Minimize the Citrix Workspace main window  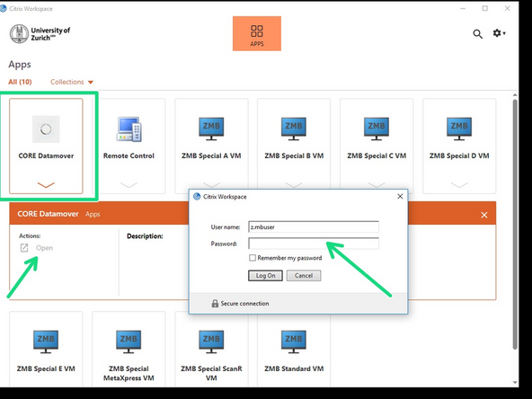463,8
